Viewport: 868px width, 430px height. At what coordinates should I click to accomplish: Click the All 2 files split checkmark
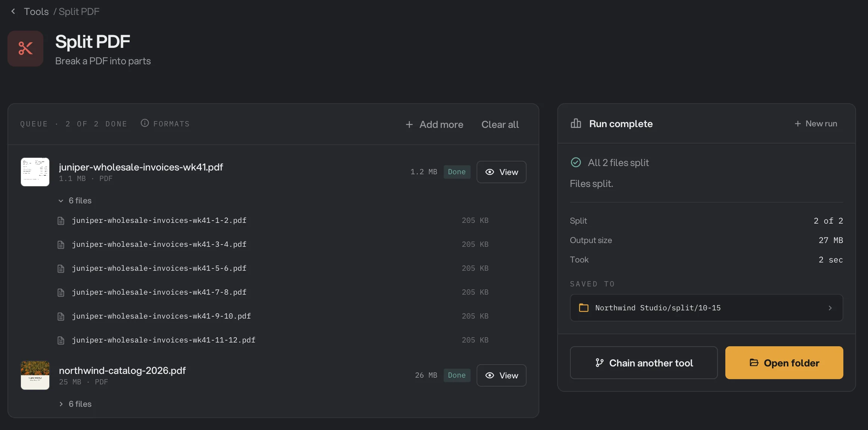click(x=576, y=162)
